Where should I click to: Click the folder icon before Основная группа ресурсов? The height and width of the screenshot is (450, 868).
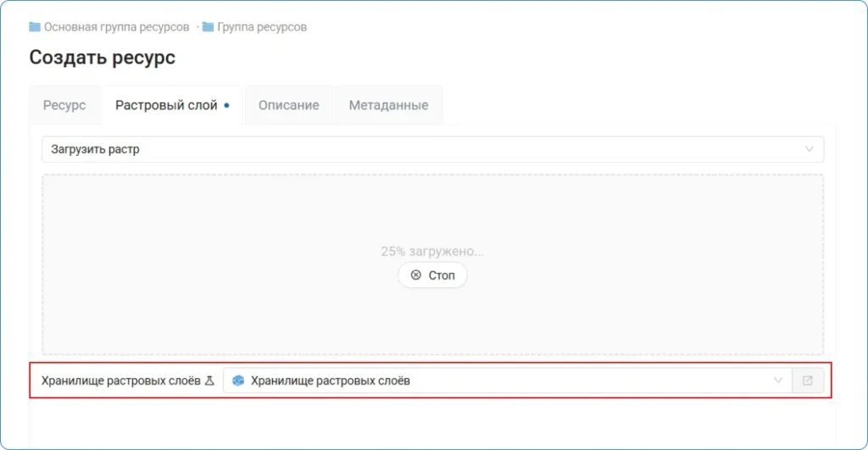point(35,26)
